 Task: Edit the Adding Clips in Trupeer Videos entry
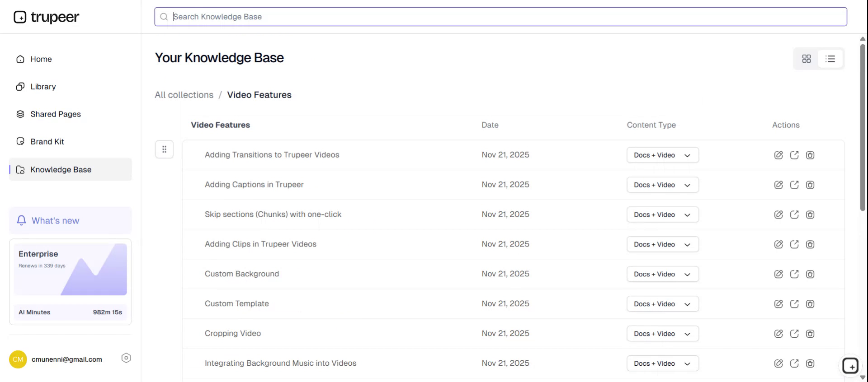778,244
